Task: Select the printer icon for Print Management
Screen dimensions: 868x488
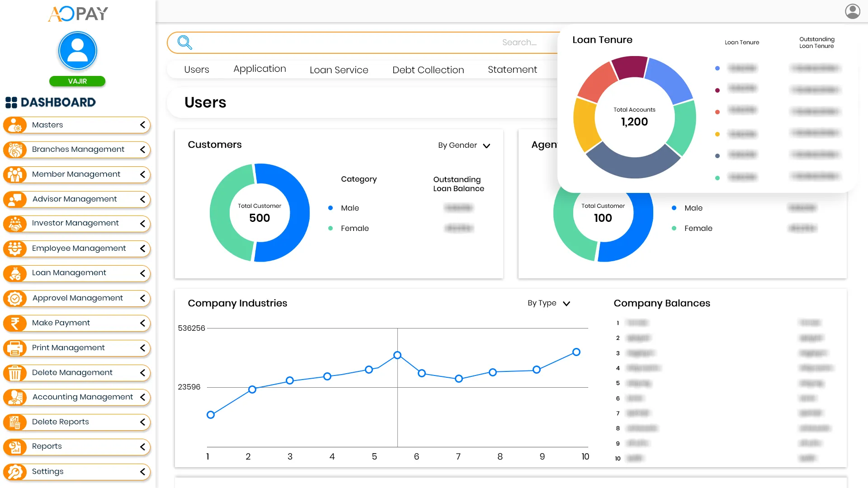Action: coord(16,348)
